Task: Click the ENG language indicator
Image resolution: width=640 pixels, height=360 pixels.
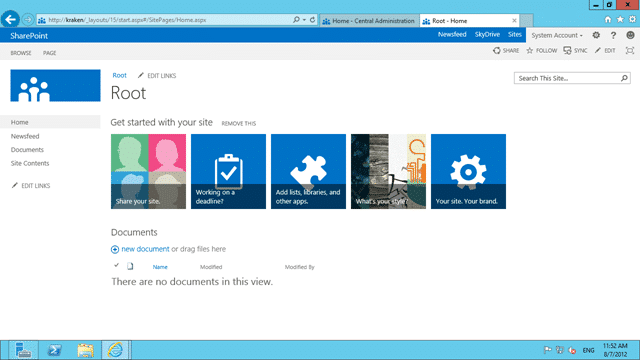Action: click(x=588, y=351)
